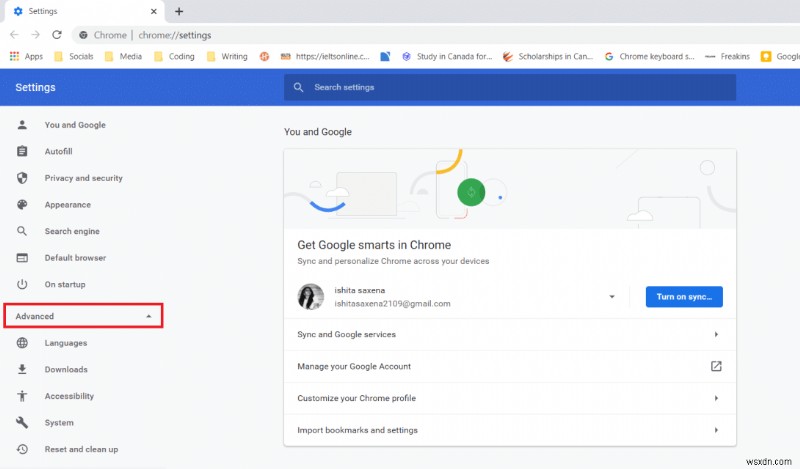Open Downloads settings

[66, 369]
